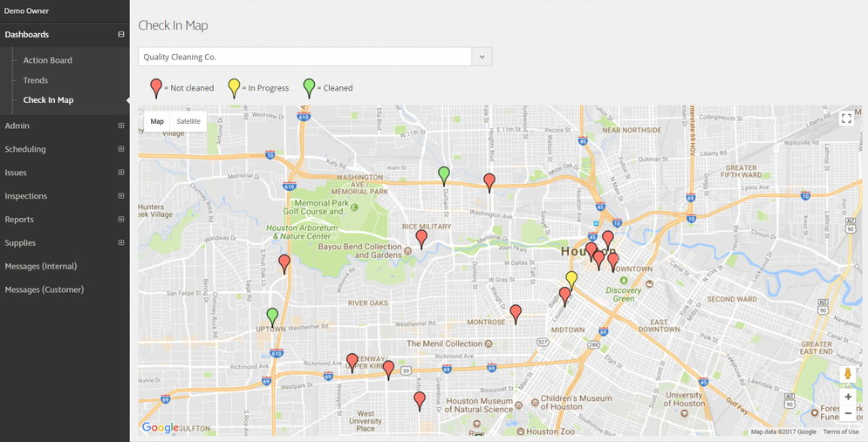Image resolution: width=868 pixels, height=442 pixels.
Task: Click the Google logo on map
Action: [x=160, y=427]
